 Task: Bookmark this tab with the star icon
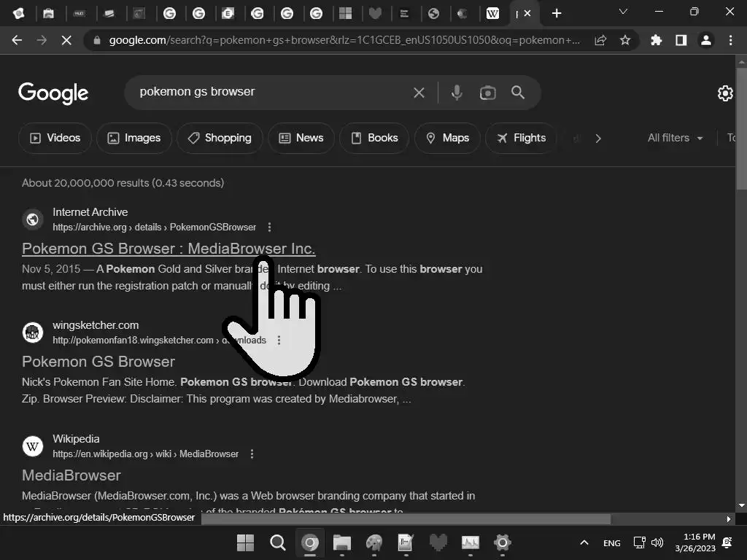625,41
